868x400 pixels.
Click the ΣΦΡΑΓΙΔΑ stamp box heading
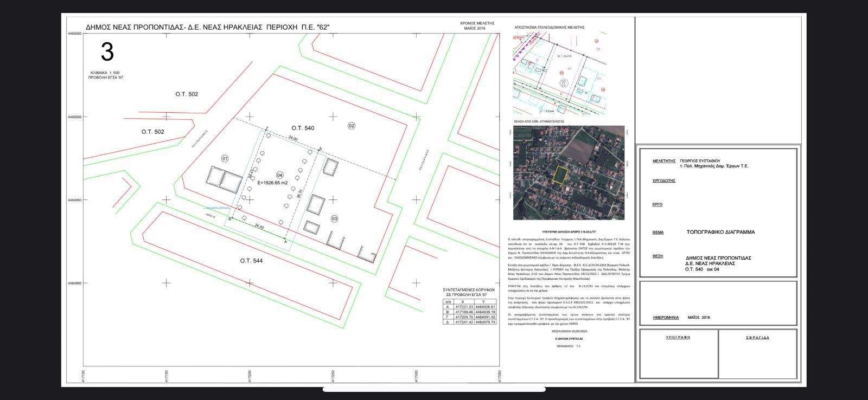click(x=757, y=337)
